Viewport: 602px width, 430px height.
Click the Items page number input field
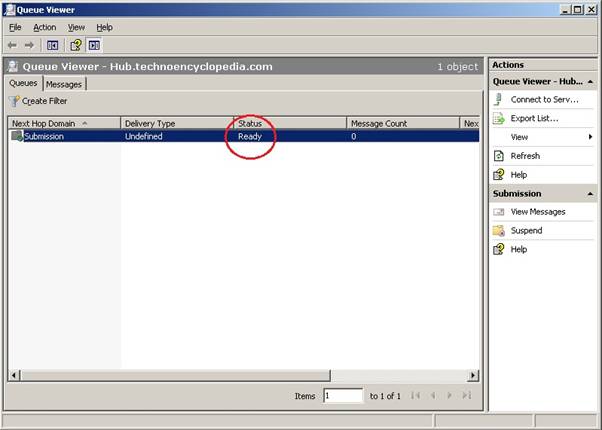pos(343,395)
